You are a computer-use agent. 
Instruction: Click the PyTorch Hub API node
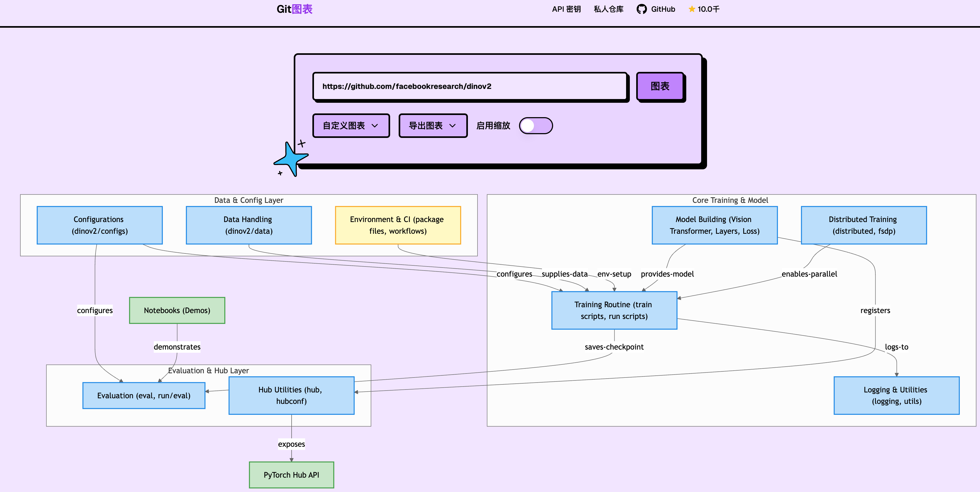coord(291,474)
